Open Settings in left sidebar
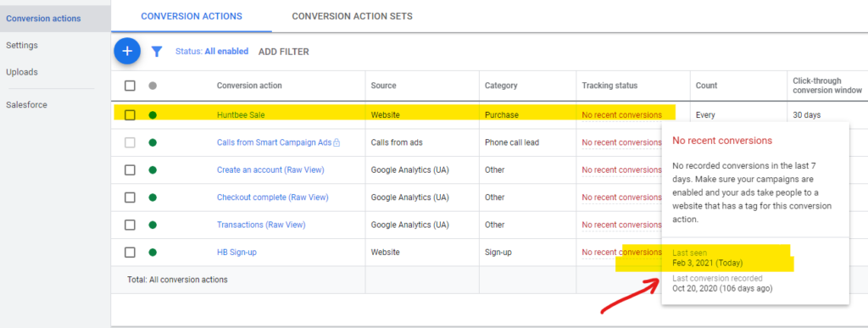Screen dimensions: 868x328 pos(22,46)
